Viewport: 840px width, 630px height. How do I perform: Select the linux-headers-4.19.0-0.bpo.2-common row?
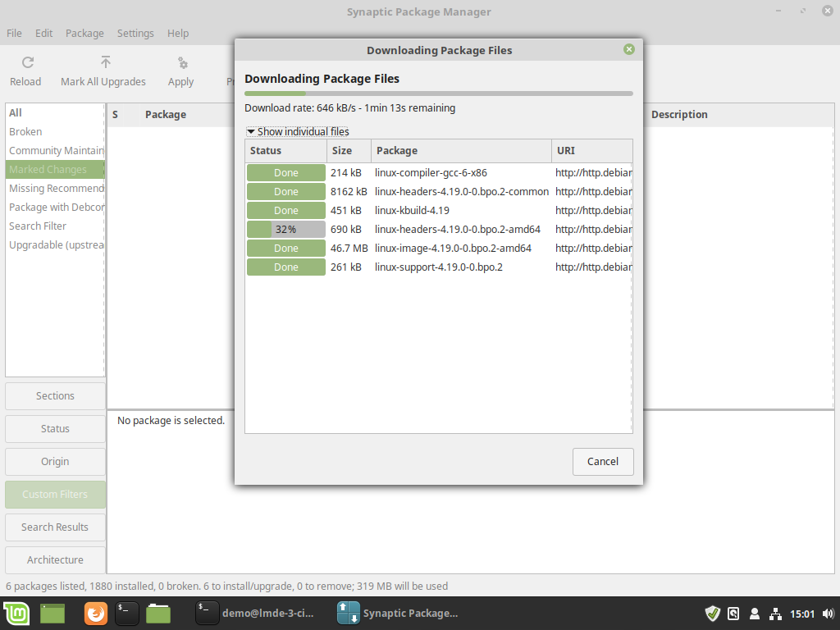coord(439,192)
